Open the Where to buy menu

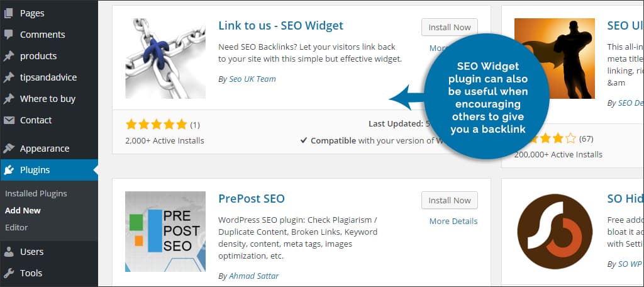(x=47, y=99)
